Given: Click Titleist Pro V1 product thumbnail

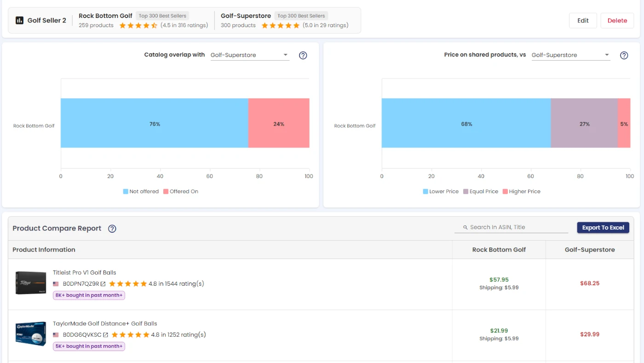Looking at the screenshot, I should [31, 283].
